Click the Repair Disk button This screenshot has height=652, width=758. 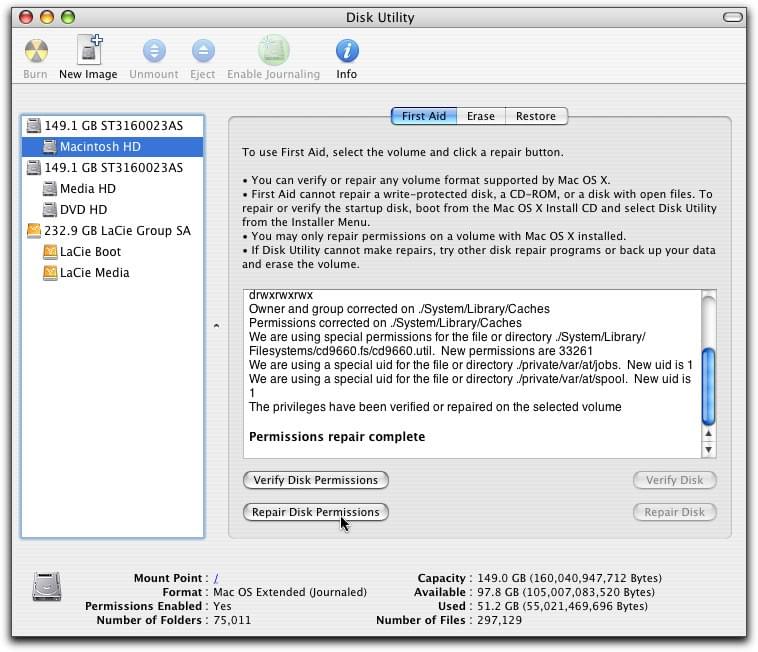pos(675,512)
